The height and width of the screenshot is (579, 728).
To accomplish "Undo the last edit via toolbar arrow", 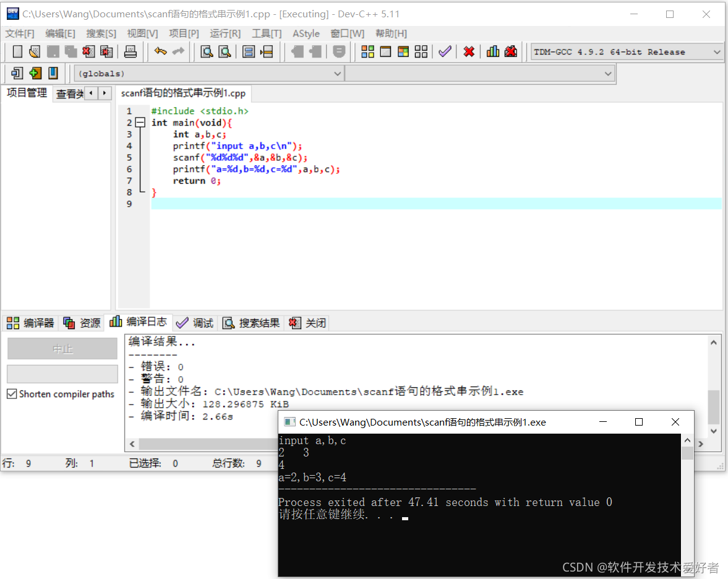I will click(161, 51).
